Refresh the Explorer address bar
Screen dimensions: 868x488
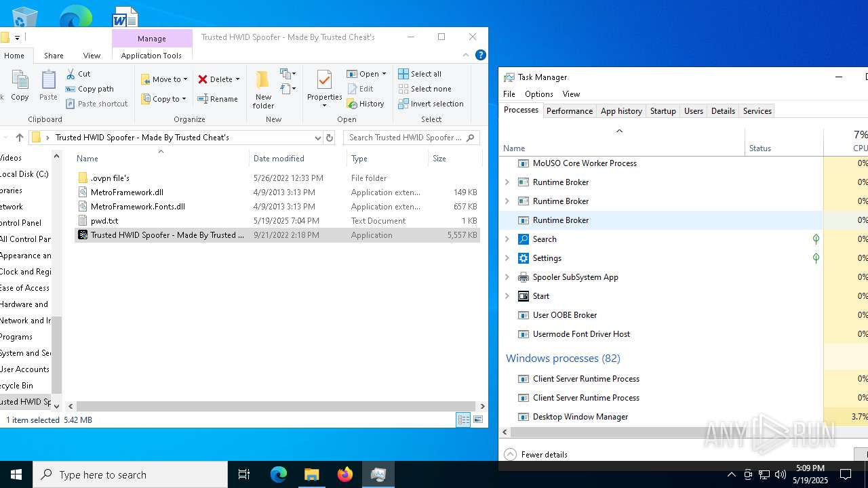pos(330,138)
